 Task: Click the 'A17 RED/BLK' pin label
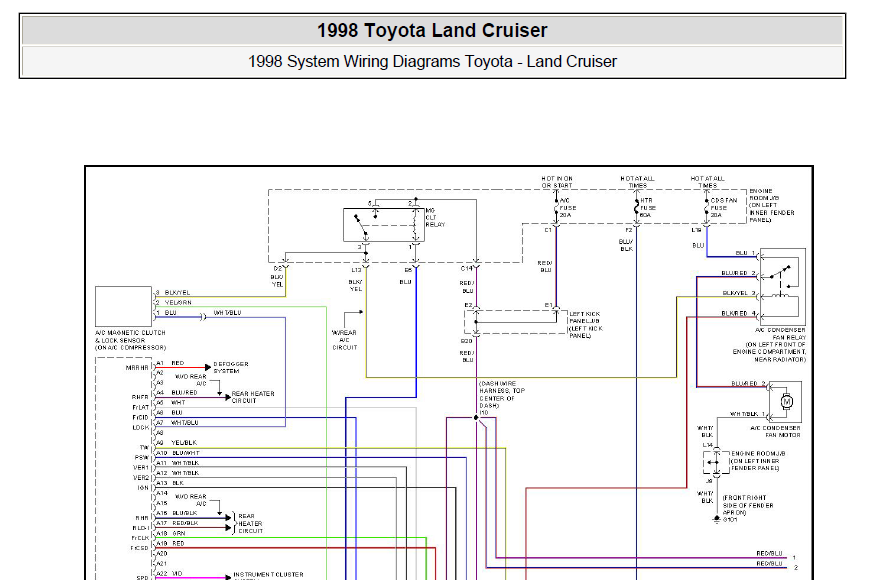pyautogui.click(x=177, y=523)
